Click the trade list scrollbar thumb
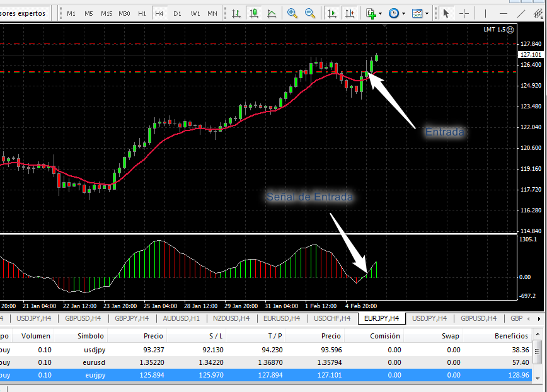The width and height of the screenshot is (547, 392). tap(538, 351)
